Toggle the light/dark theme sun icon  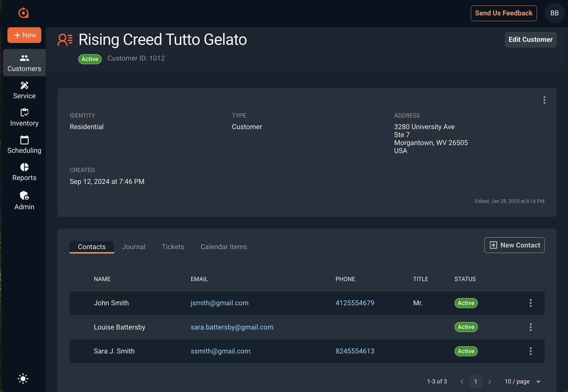(23, 379)
